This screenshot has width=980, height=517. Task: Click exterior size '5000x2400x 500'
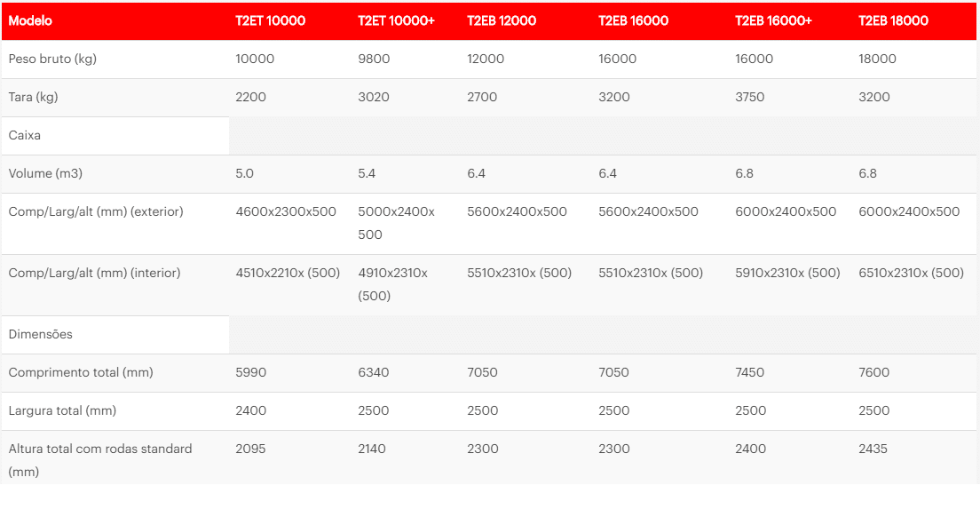(396, 223)
